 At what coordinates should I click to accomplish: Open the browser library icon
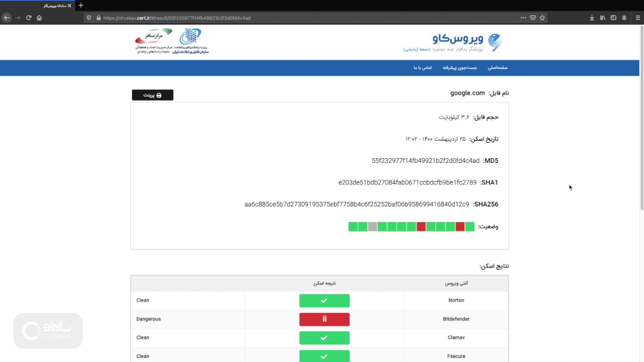click(603, 18)
